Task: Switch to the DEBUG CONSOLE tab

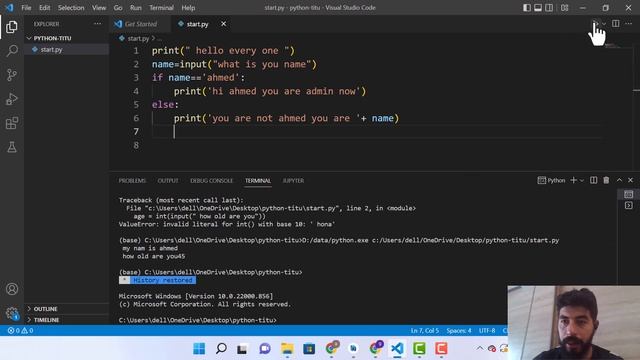Action: click(x=211, y=180)
